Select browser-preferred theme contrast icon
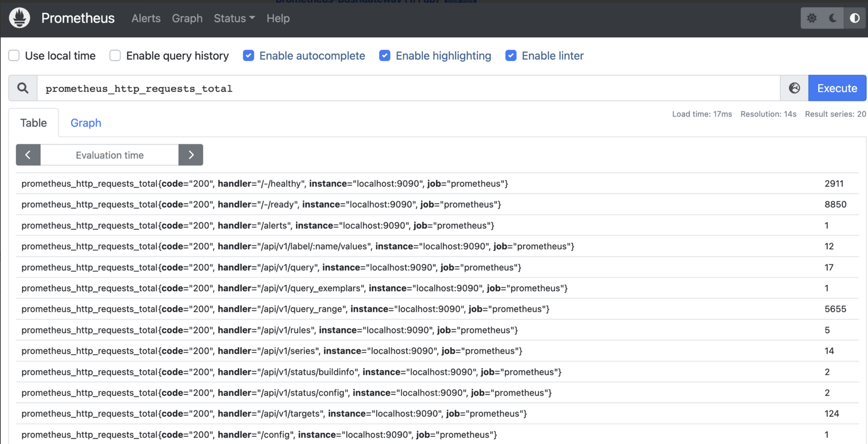 pyautogui.click(x=855, y=18)
